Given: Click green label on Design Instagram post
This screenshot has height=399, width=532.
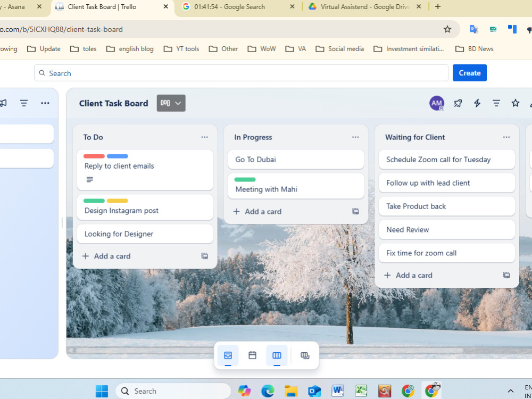Looking at the screenshot, I should point(94,201).
